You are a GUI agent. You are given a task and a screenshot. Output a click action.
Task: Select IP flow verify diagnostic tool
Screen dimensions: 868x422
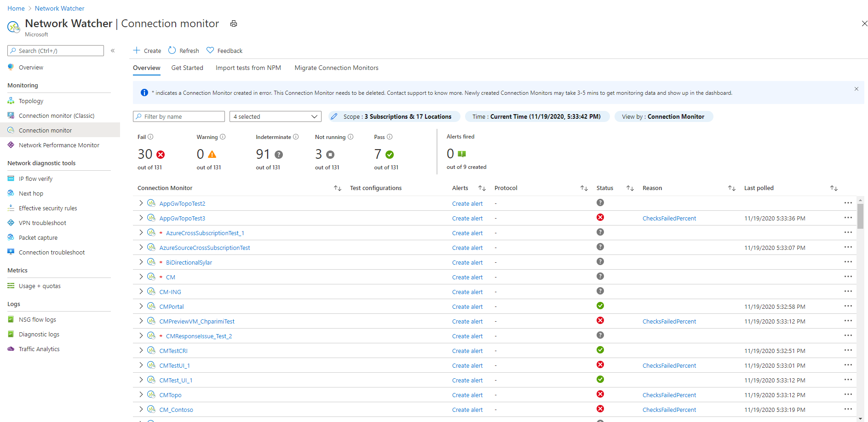[35, 178]
